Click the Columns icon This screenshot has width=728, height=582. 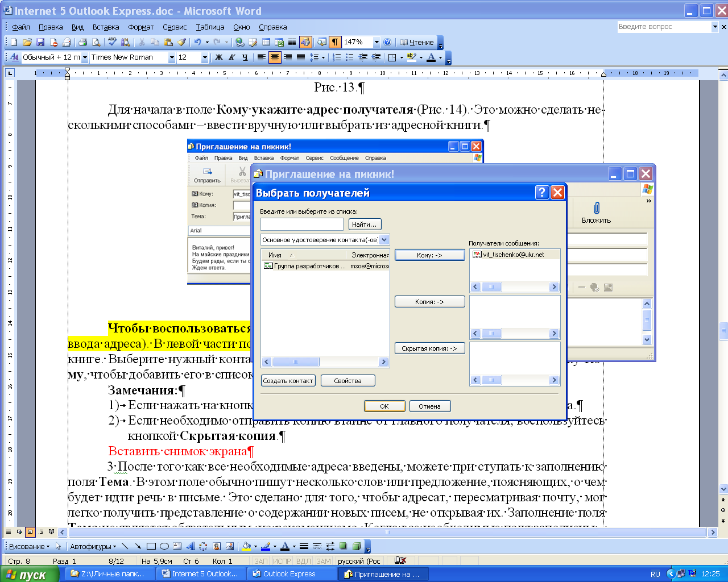[x=292, y=42]
